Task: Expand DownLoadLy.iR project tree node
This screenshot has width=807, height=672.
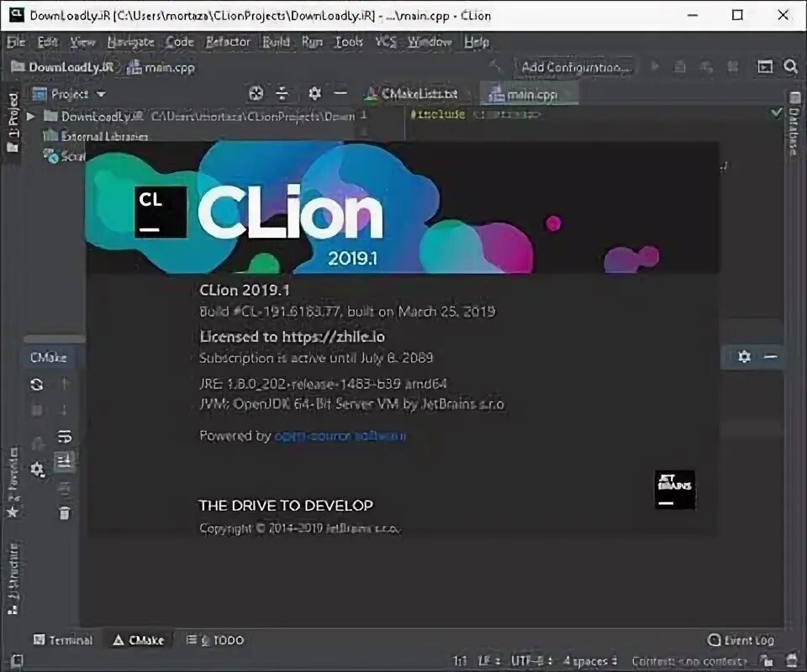Action: (x=31, y=117)
